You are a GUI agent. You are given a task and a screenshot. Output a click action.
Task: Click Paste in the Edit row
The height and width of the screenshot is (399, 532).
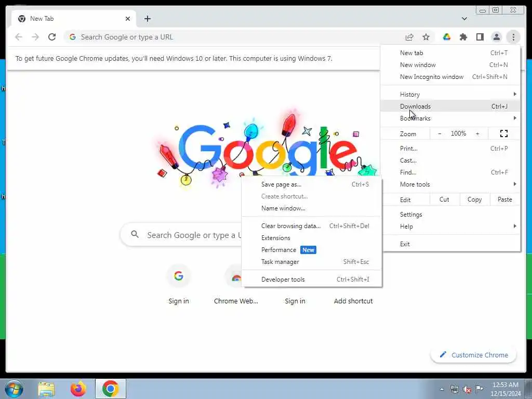(x=505, y=199)
